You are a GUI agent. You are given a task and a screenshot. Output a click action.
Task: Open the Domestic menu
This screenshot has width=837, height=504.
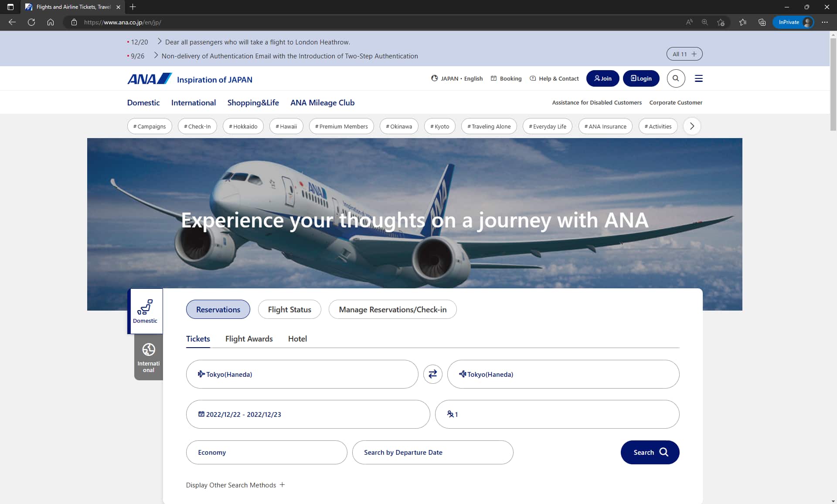(143, 102)
